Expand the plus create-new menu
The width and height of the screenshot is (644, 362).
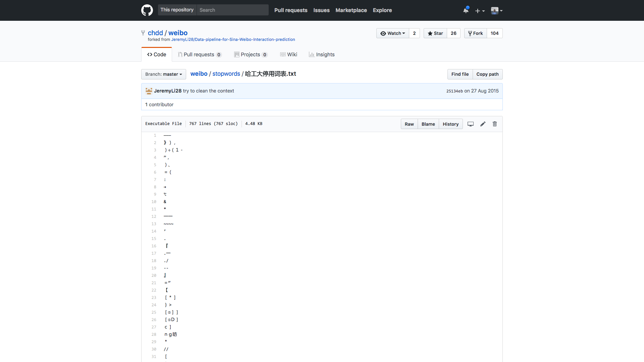pos(480,11)
